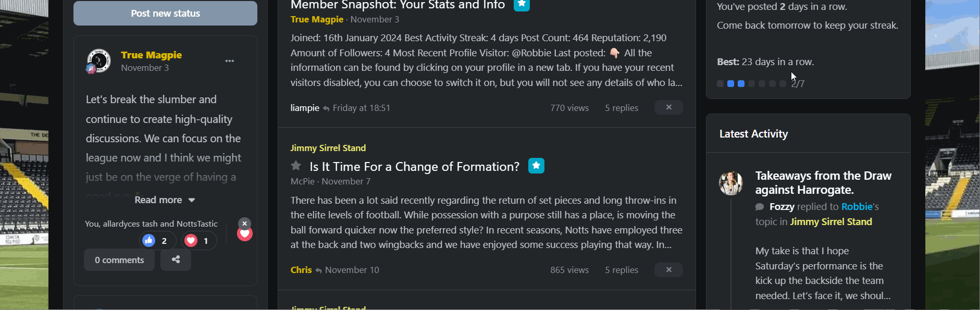Screen dimensions: 980x310
Task: Click the blue featured badge on Formation topic
Action: coord(536,166)
